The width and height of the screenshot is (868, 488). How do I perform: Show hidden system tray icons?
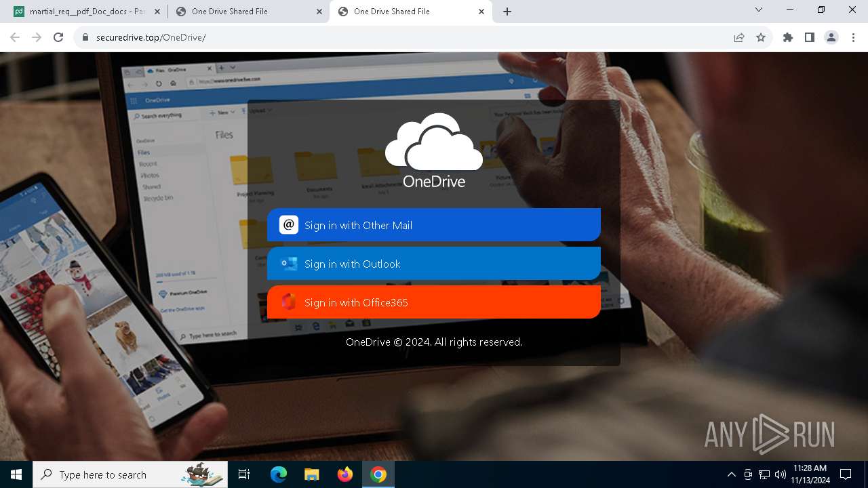coord(731,474)
